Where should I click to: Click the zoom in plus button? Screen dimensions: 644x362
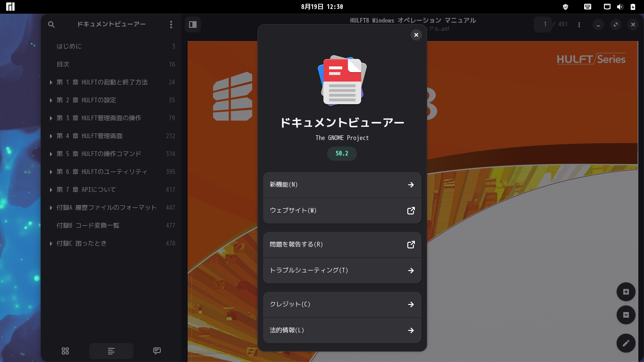[626, 292]
